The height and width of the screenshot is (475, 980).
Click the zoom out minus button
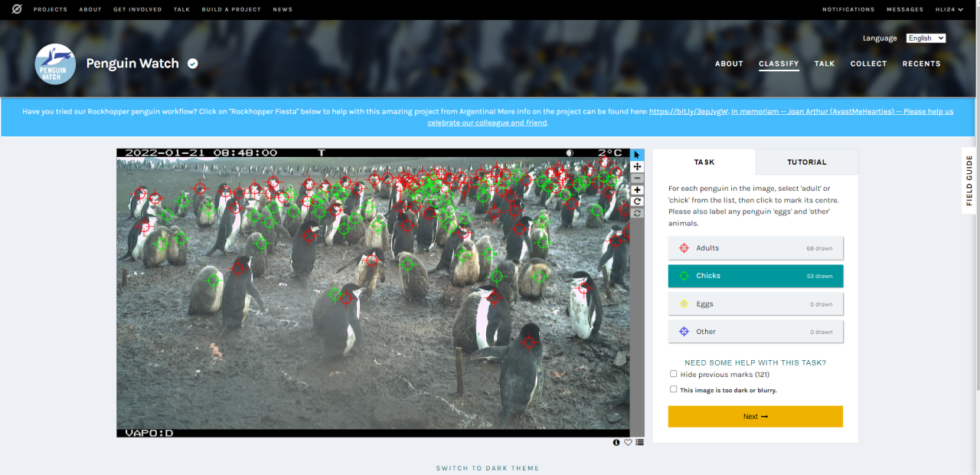click(637, 178)
